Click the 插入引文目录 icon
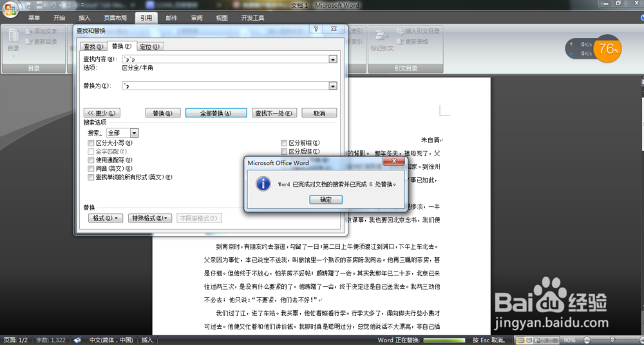The width and height of the screenshot is (644, 345). 400,31
